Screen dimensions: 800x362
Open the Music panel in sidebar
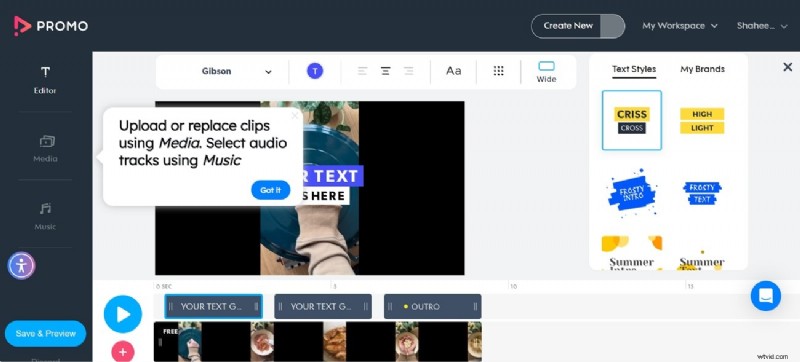click(45, 216)
